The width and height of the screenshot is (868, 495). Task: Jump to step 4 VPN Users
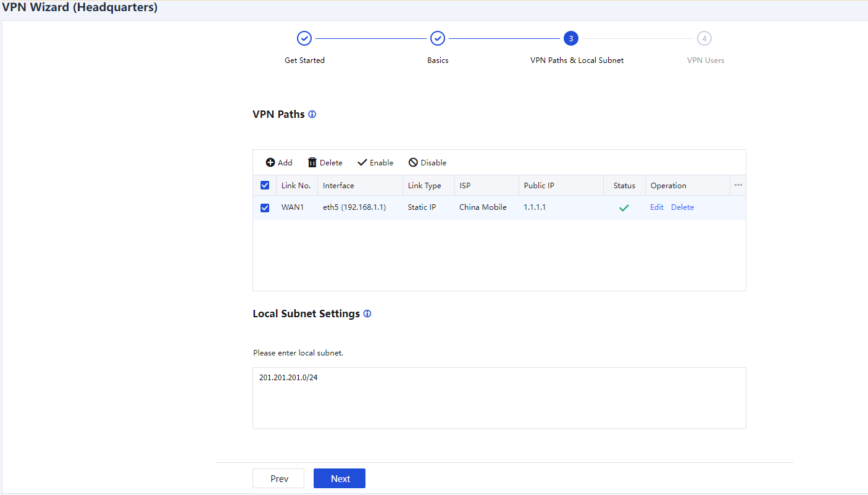coord(704,39)
